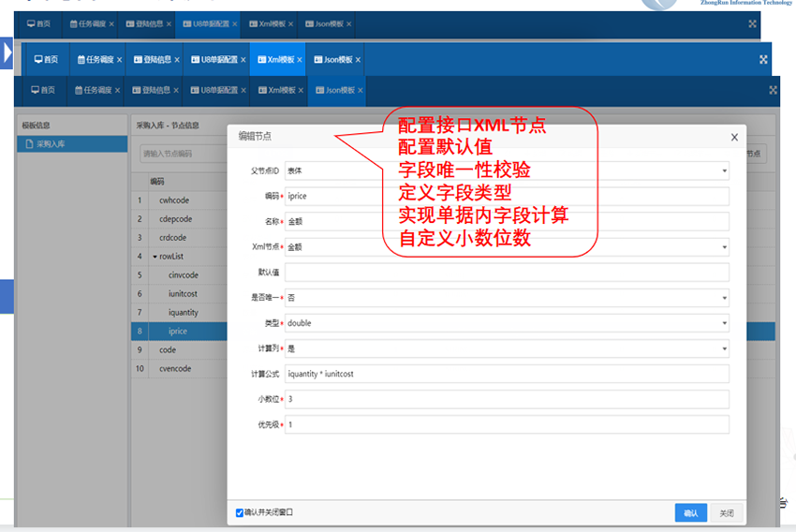Close U8单据配置 tab in the bottom tab row
Screen dimensions: 796x532
coord(243,90)
